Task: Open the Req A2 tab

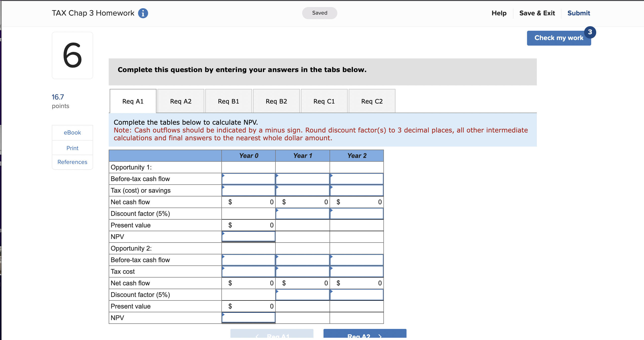Action: pos(181,101)
